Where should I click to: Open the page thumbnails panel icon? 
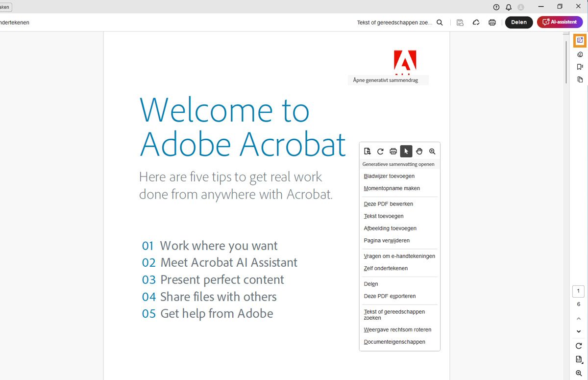580,79
